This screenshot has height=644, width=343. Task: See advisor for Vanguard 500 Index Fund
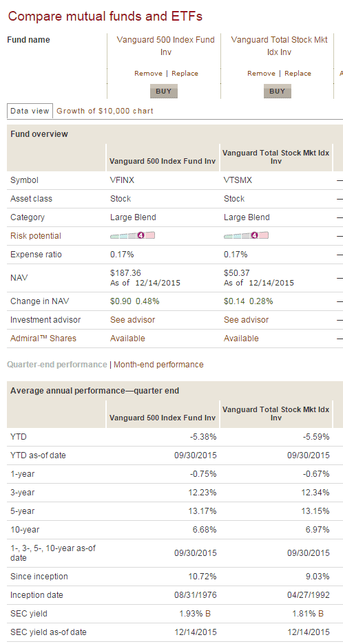132,319
